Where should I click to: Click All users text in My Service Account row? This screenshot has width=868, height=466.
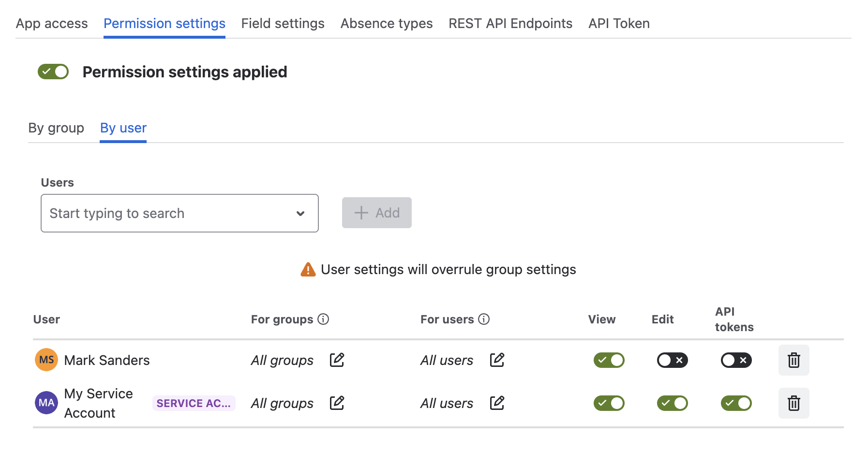pyautogui.click(x=447, y=403)
